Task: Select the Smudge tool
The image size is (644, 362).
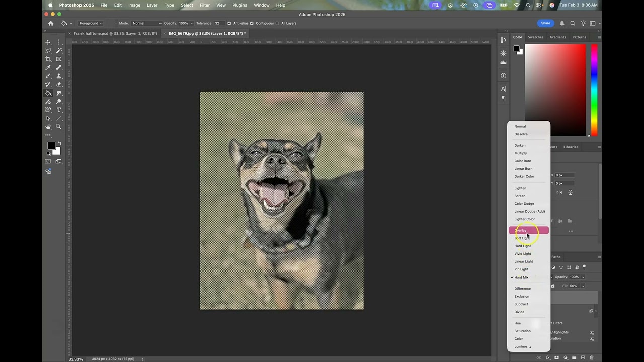Action: tap(59, 93)
